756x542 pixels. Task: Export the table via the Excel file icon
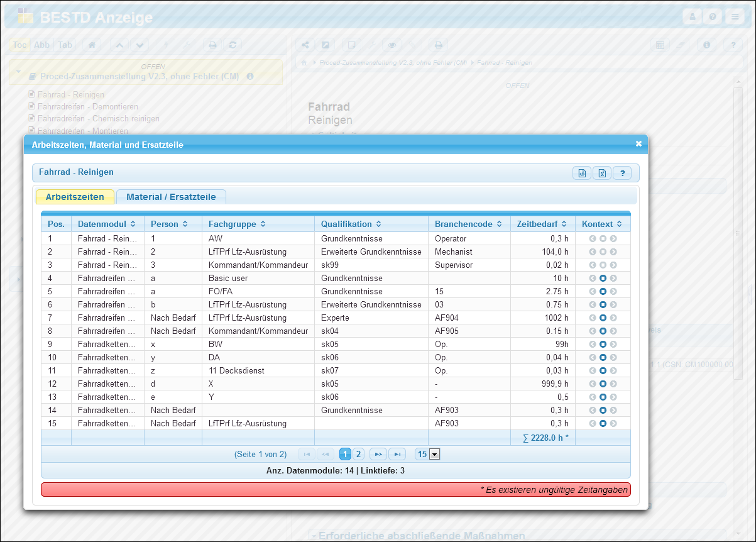click(602, 173)
